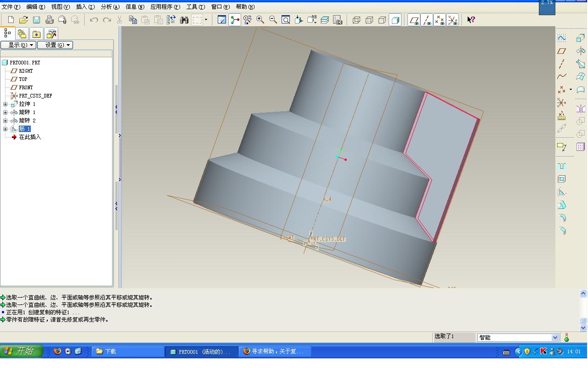Zoom out of the model
588x368 pixels.
pyautogui.click(x=273, y=20)
